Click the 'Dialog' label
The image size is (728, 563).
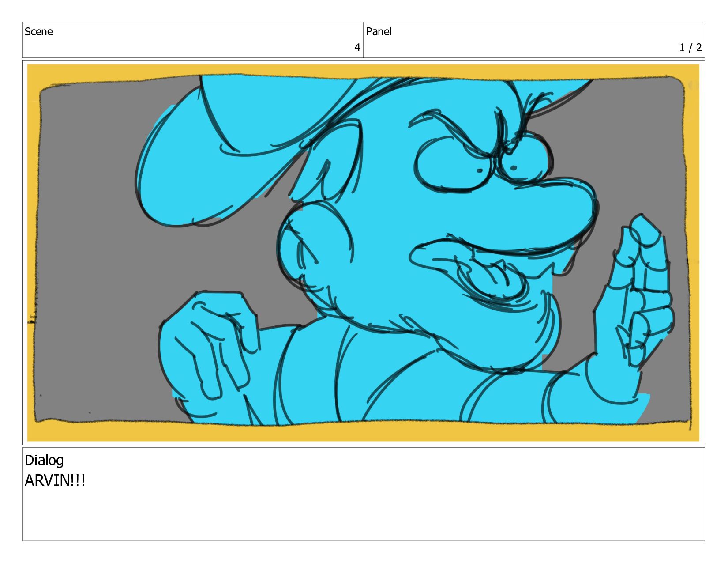(44, 460)
